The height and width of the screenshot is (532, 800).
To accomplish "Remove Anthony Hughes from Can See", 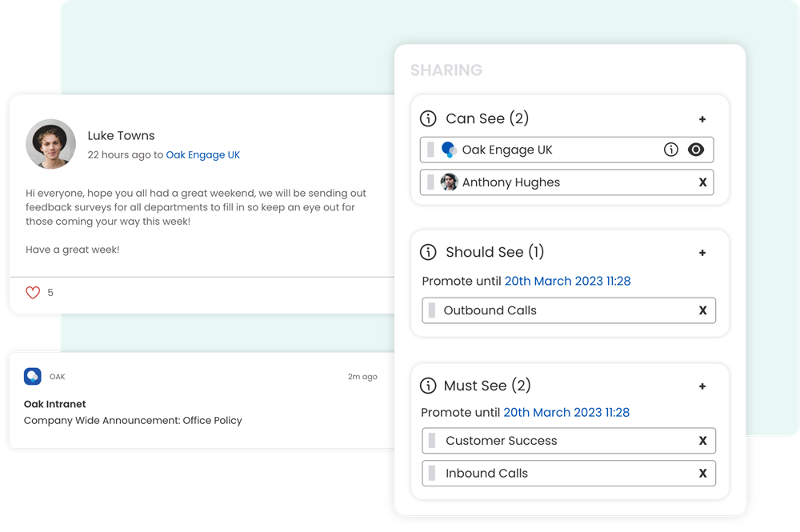I will point(702,182).
